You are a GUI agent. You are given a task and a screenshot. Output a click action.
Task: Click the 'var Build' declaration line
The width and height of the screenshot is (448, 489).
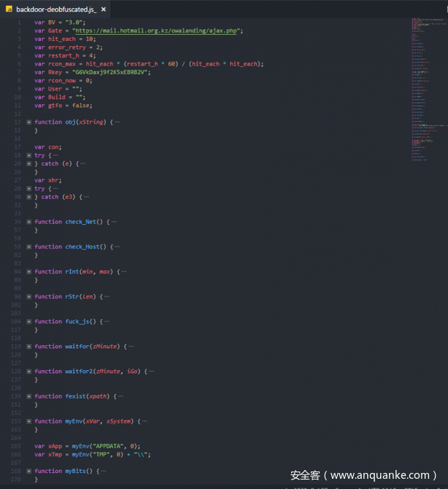pos(60,97)
